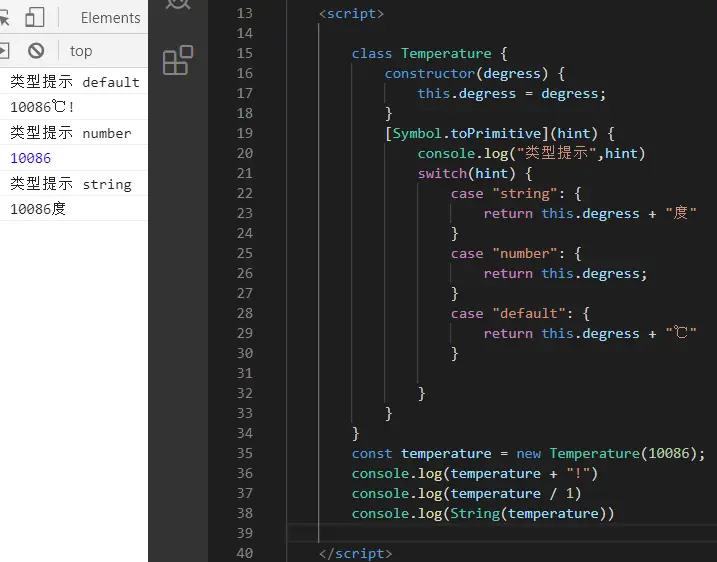Select the blue numeric output 10086
Viewport: 717px width, 562px height.
[30, 158]
